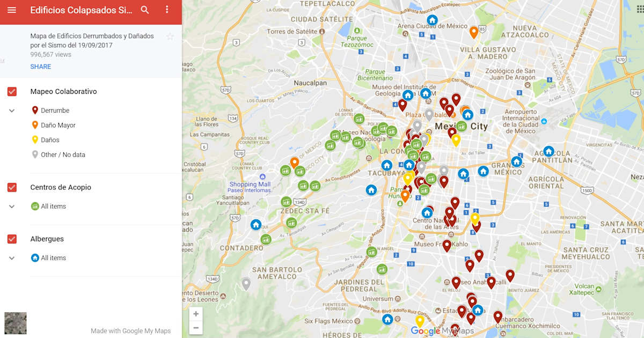Select blue shelter marker above Arena Ciudad de México

[x=432, y=20]
